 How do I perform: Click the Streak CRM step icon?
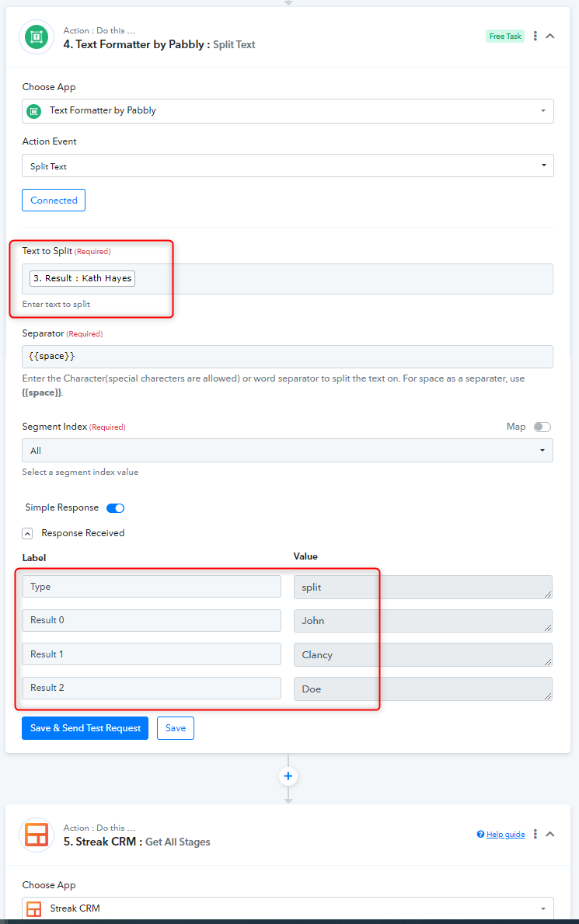tap(37, 835)
